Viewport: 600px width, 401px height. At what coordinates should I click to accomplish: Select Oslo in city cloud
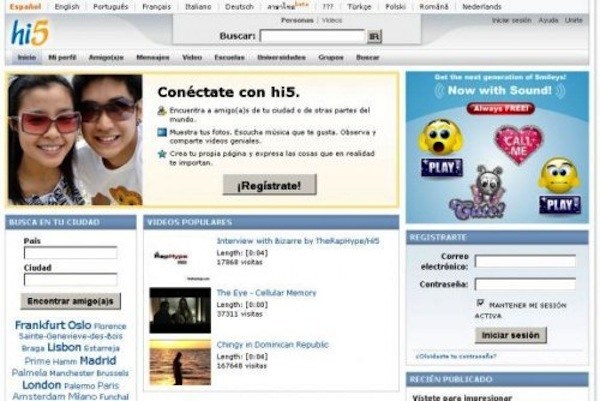(80, 325)
